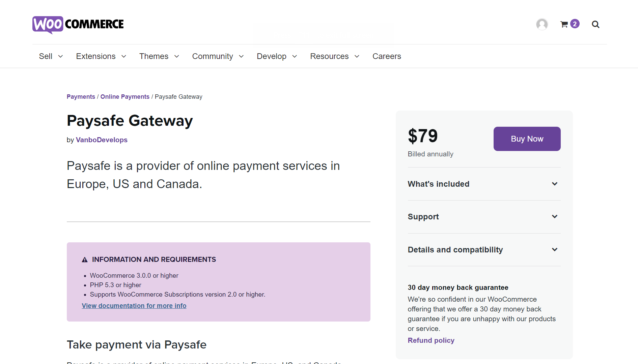Click the $79 price text
Screen dimensions: 638x364
423,136
